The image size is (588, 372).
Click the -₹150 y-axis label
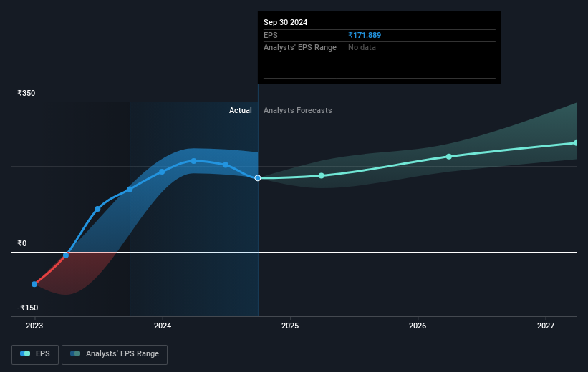(27, 308)
